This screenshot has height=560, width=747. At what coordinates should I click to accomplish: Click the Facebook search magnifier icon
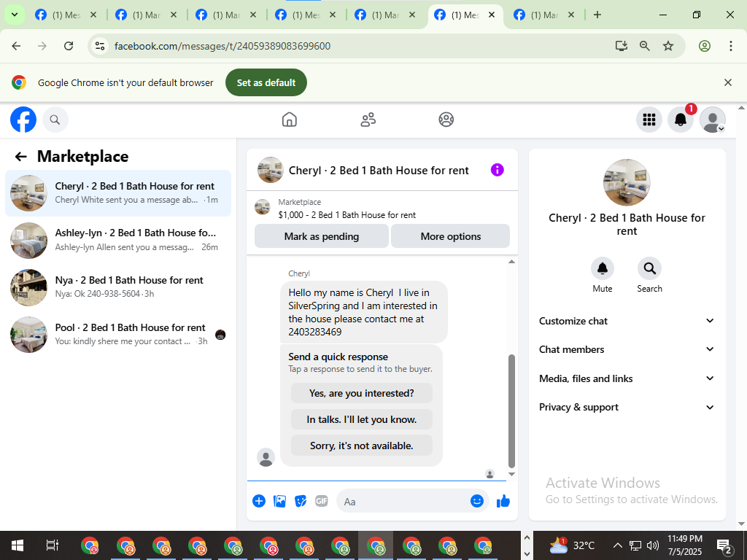tap(55, 120)
